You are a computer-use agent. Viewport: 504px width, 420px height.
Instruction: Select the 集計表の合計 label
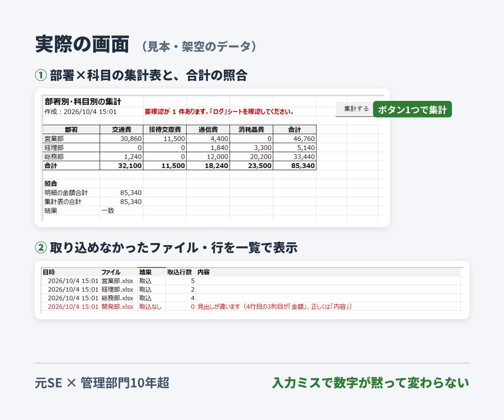[x=63, y=202]
